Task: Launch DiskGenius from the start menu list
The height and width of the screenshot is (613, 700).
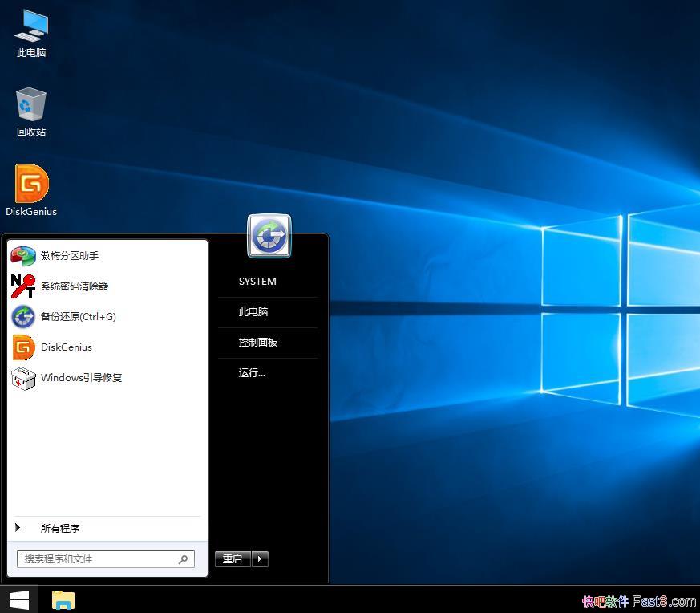Action: click(x=66, y=347)
